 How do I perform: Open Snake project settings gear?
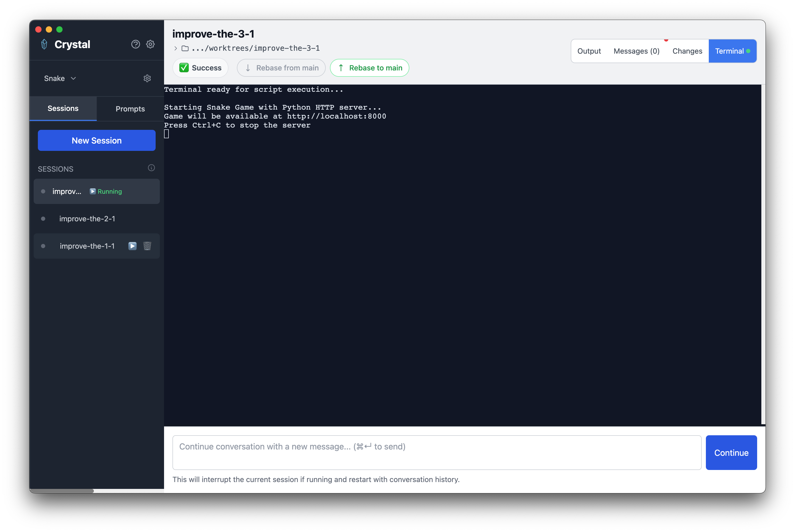pyautogui.click(x=147, y=78)
